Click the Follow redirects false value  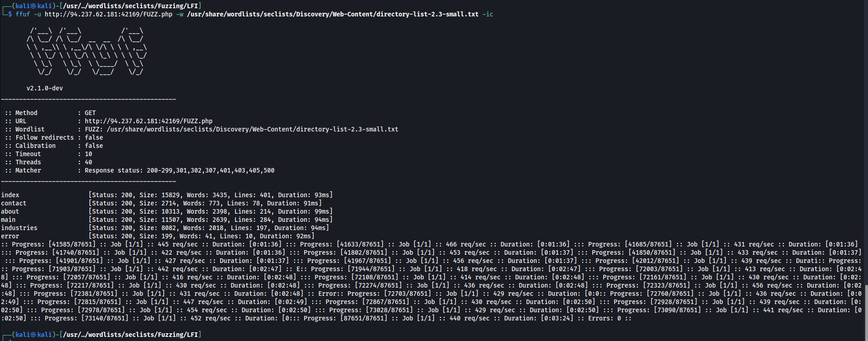[x=94, y=137]
